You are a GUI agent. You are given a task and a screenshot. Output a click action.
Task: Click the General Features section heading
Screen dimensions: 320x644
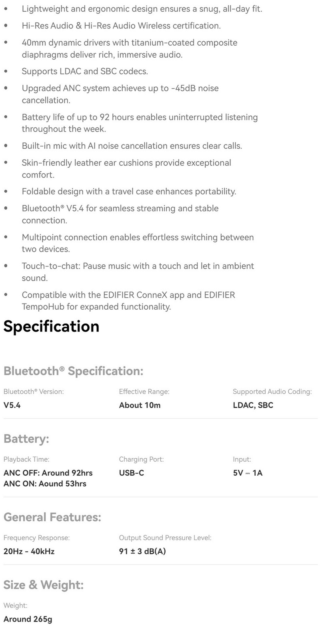[52, 517]
